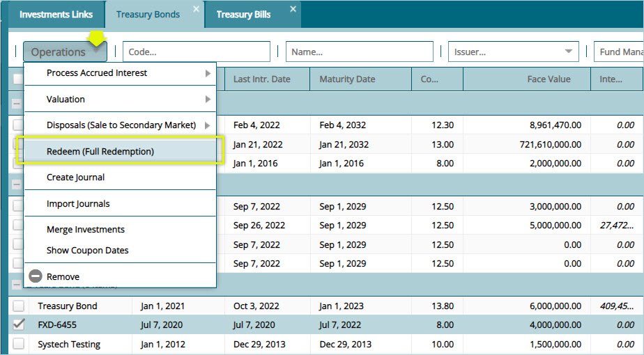This screenshot has height=355, width=644.
Task: Choose Import Journals menu item
Action: [x=120, y=203]
